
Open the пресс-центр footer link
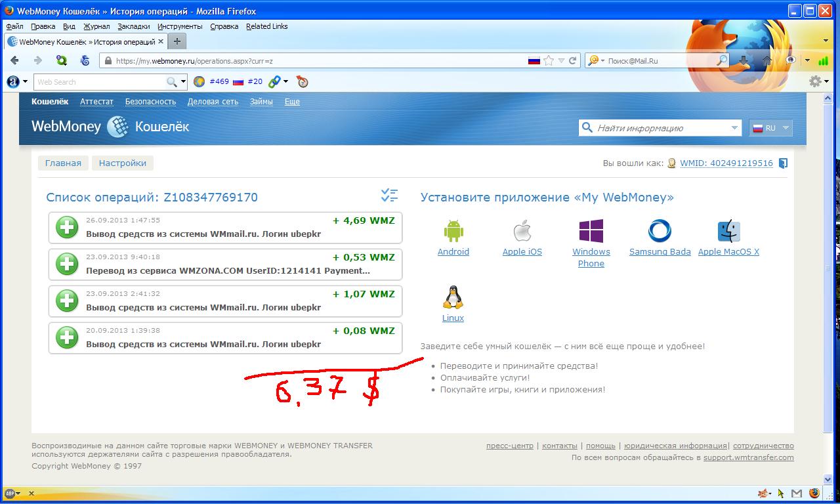tap(510, 446)
